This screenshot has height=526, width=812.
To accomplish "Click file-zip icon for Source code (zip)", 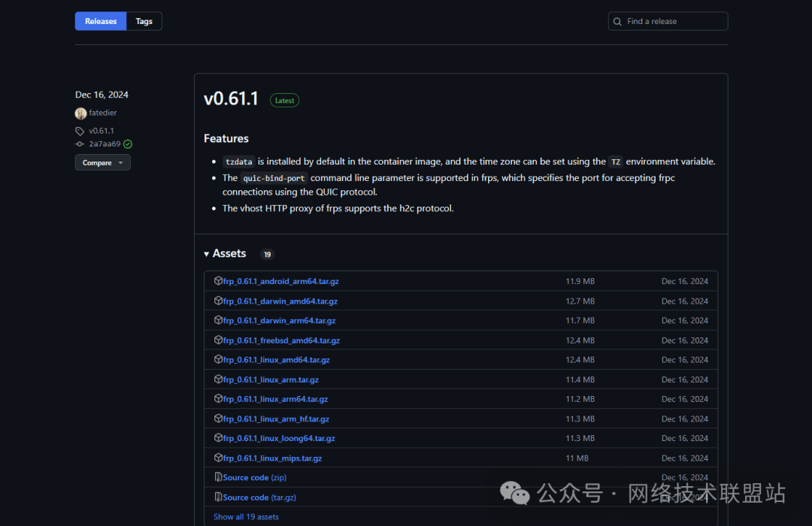I will pyautogui.click(x=218, y=477).
